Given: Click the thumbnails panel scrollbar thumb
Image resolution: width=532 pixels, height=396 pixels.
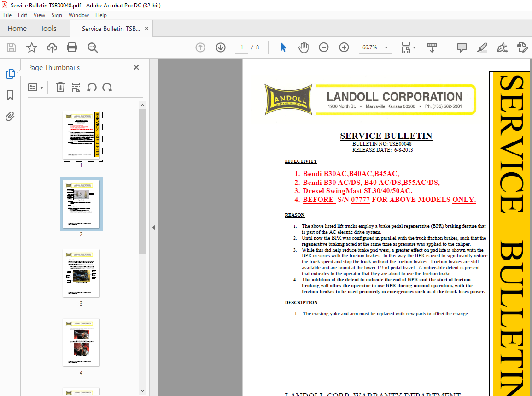Looking at the screenshot, I should pyautogui.click(x=142, y=182).
